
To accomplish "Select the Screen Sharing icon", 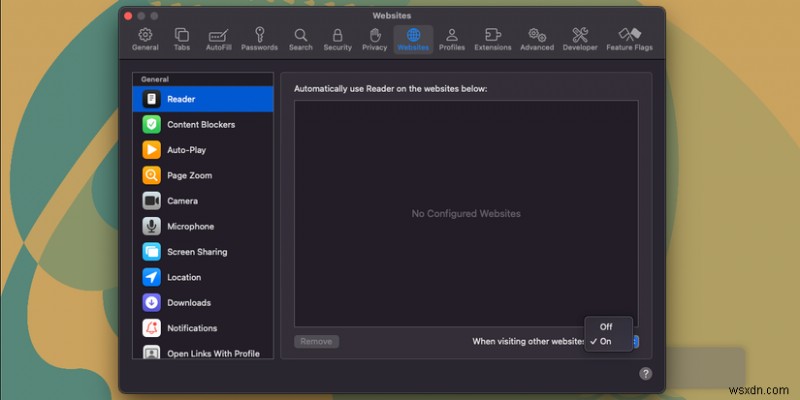I will 152,252.
